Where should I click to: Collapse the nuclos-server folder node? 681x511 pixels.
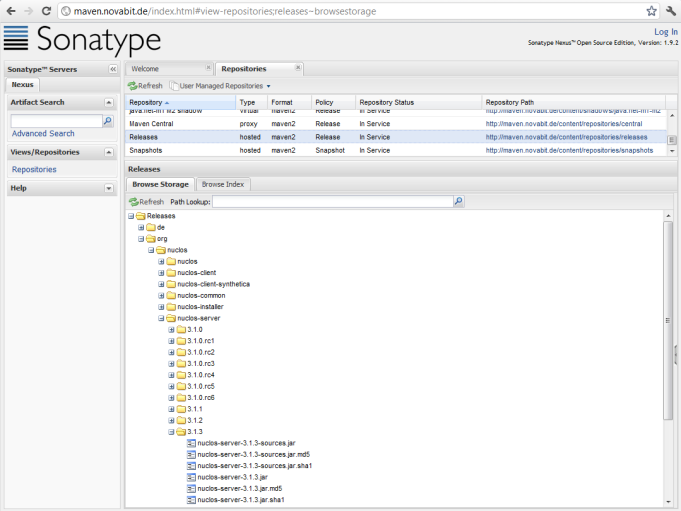coord(161,318)
